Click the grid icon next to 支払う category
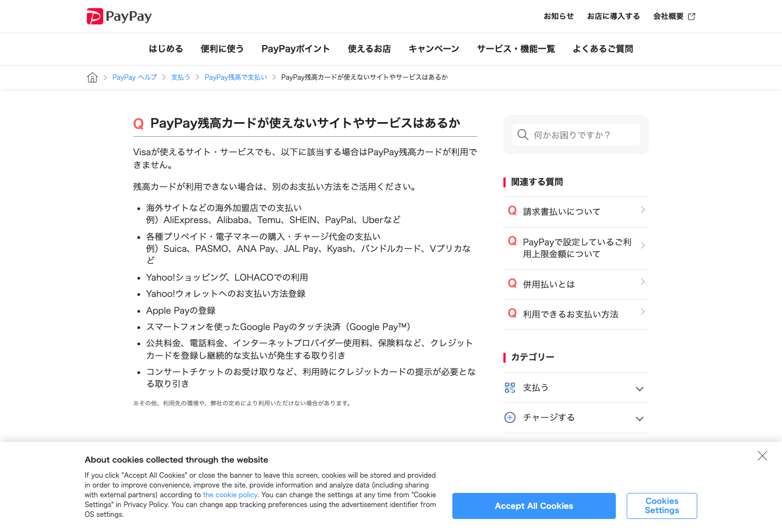This screenshot has width=782, height=532. (510, 388)
